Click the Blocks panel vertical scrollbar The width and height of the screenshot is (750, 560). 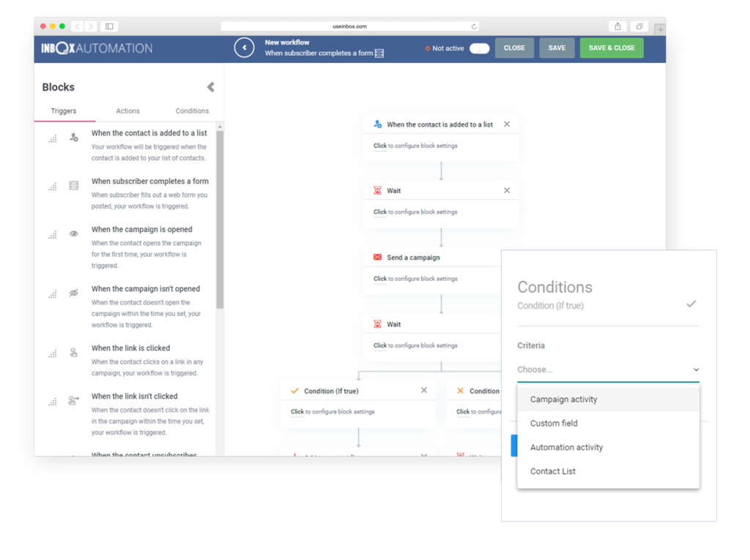pyautogui.click(x=220, y=220)
